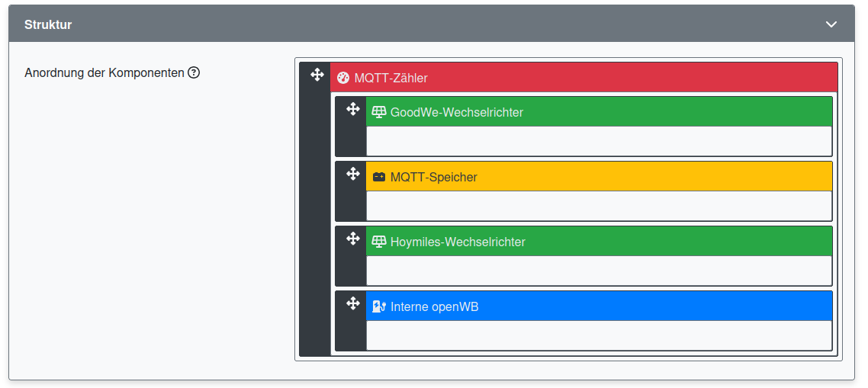Image resolution: width=868 pixels, height=388 pixels.
Task: Click the gauge icon of MQTT-Zähler
Action: tap(343, 78)
